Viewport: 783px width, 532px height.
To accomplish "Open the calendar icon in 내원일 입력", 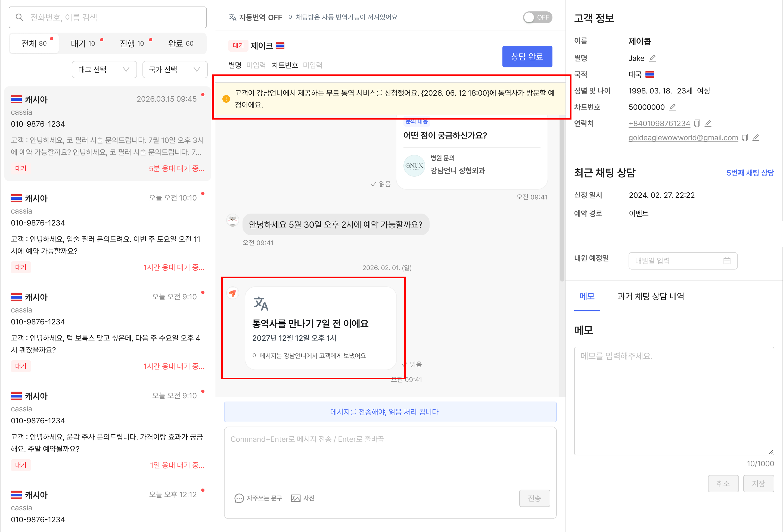I will point(727,261).
